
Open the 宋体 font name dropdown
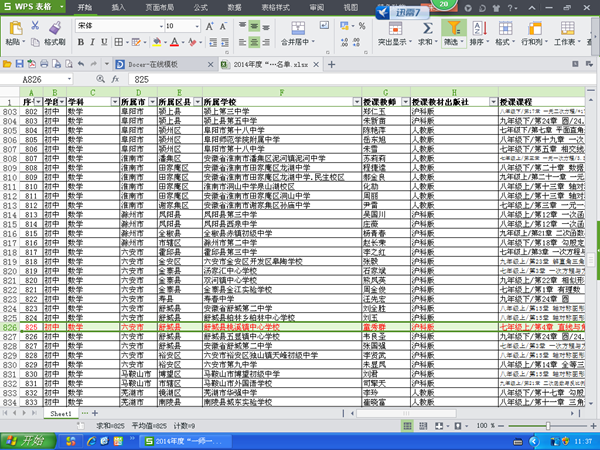117,25
